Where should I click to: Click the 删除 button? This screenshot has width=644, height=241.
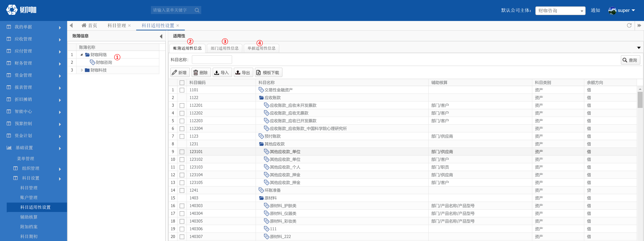click(201, 72)
